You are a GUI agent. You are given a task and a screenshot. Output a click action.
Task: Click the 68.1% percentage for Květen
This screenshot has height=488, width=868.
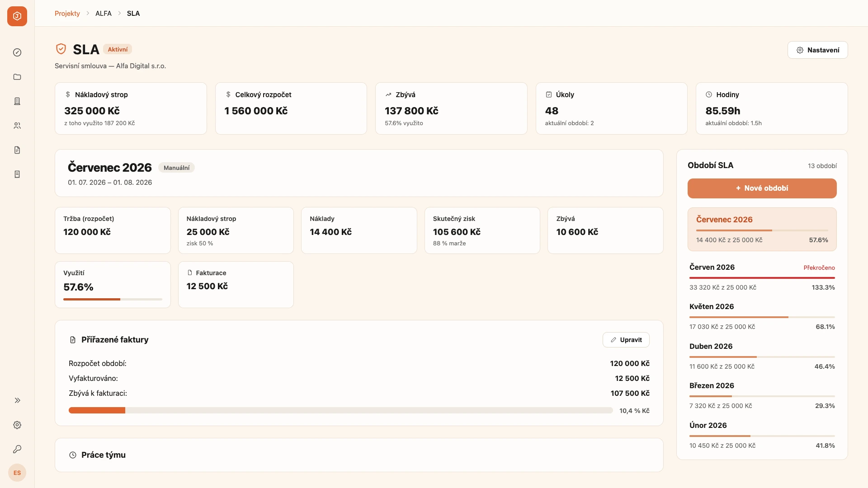point(825,327)
